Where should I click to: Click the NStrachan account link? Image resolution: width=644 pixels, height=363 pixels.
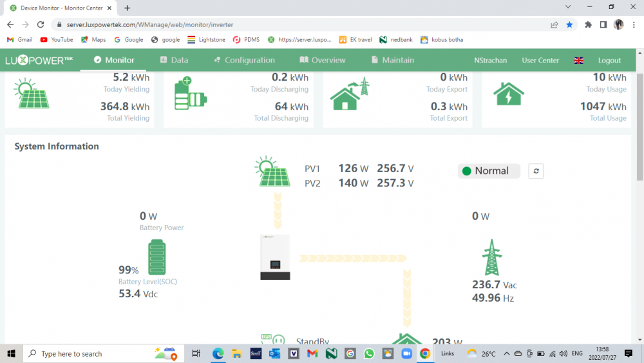(x=490, y=61)
